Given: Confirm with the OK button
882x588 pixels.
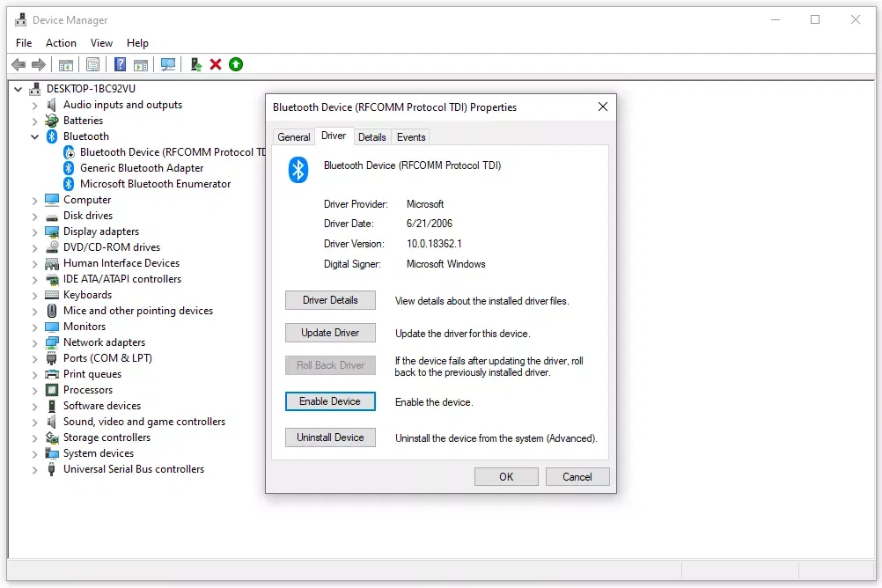Looking at the screenshot, I should 506,477.
